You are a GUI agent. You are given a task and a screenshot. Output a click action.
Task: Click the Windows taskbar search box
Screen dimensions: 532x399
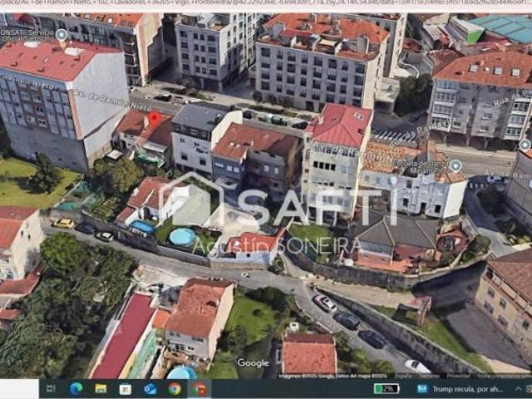pyautogui.click(x=19, y=388)
